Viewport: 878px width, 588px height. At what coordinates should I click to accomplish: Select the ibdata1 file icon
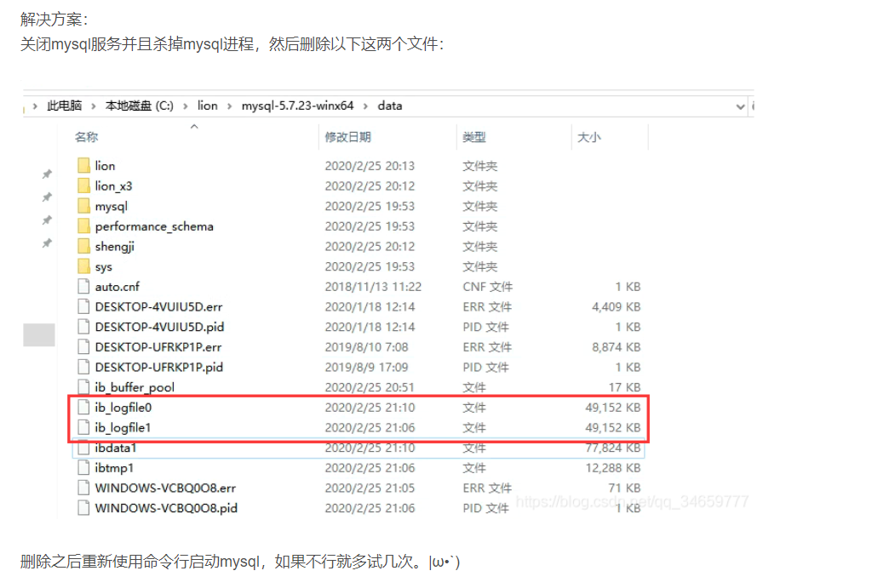[x=82, y=448]
